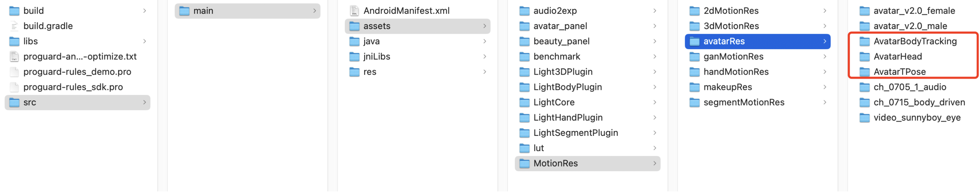The height and width of the screenshot is (192, 980).
Task: Open the Light3DPlugin folder
Action: (x=563, y=72)
